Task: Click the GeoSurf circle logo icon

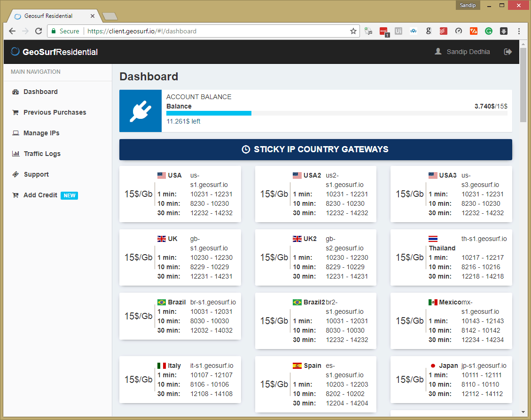Action: [15, 51]
